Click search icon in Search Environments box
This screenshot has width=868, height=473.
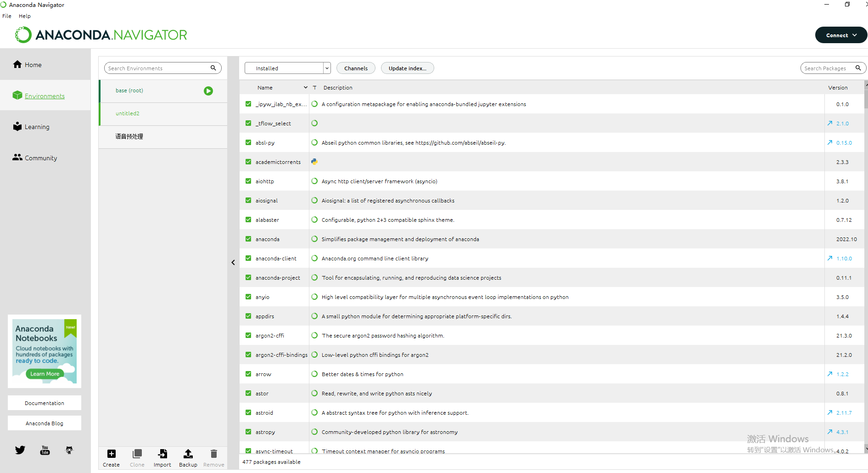pyautogui.click(x=213, y=68)
